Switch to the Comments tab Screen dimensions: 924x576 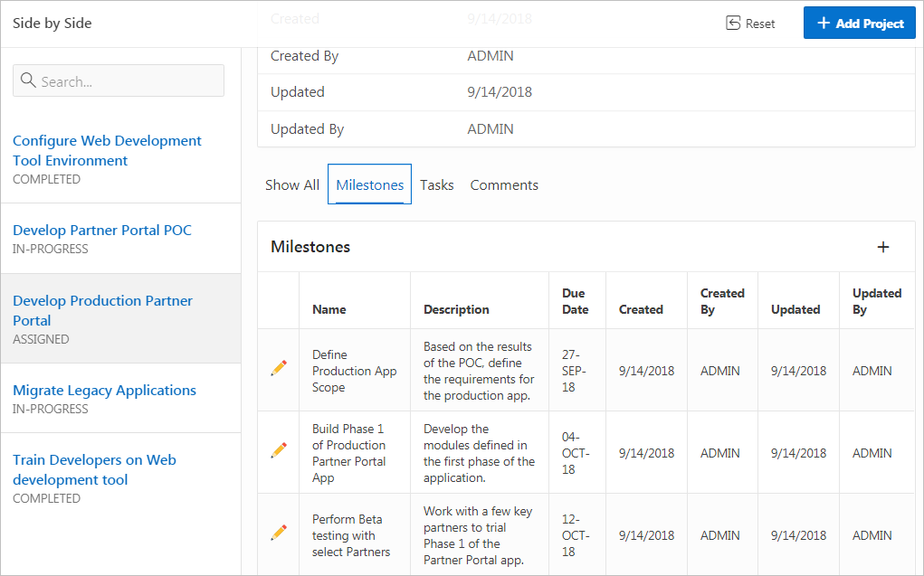504,184
